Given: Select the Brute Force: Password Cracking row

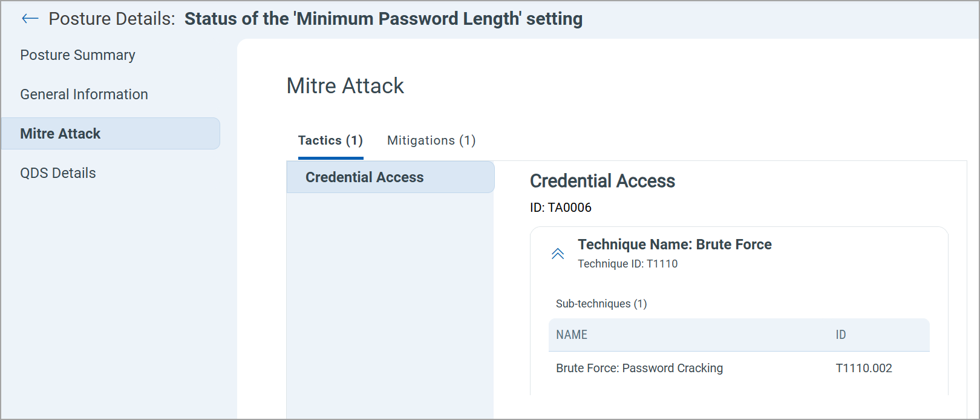Looking at the screenshot, I should click(x=639, y=368).
